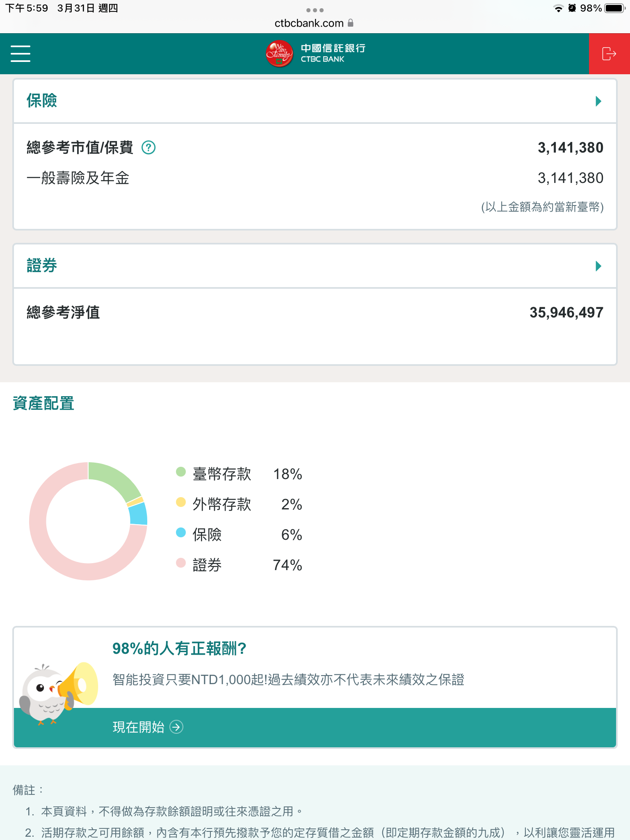
Task: Tap the owl megaphone mascot image
Action: pos(59,693)
